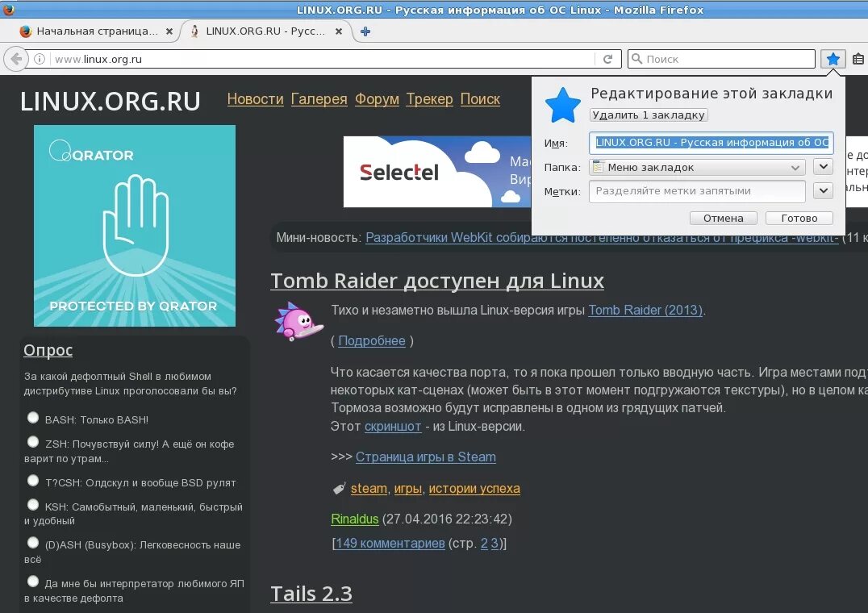Click the site information icon in address bar

[40, 59]
